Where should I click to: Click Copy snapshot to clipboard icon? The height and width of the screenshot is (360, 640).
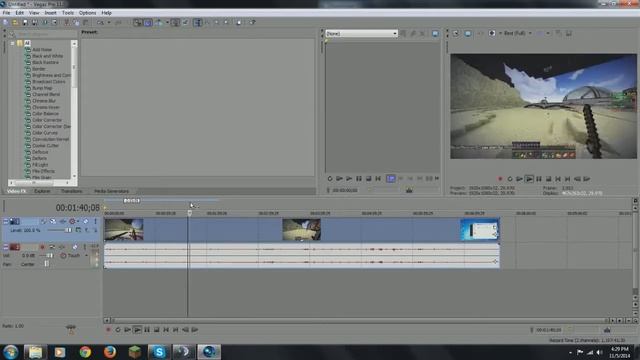tap(558, 33)
